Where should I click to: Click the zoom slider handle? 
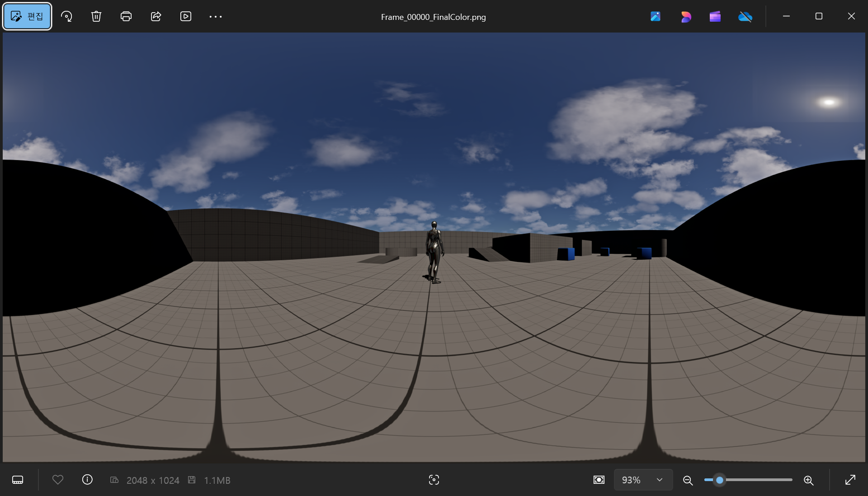click(720, 480)
